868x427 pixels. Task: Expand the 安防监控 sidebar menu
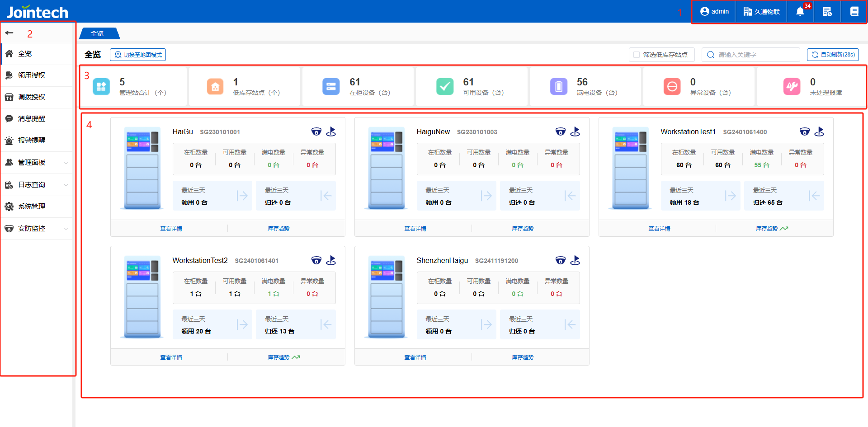[36, 228]
